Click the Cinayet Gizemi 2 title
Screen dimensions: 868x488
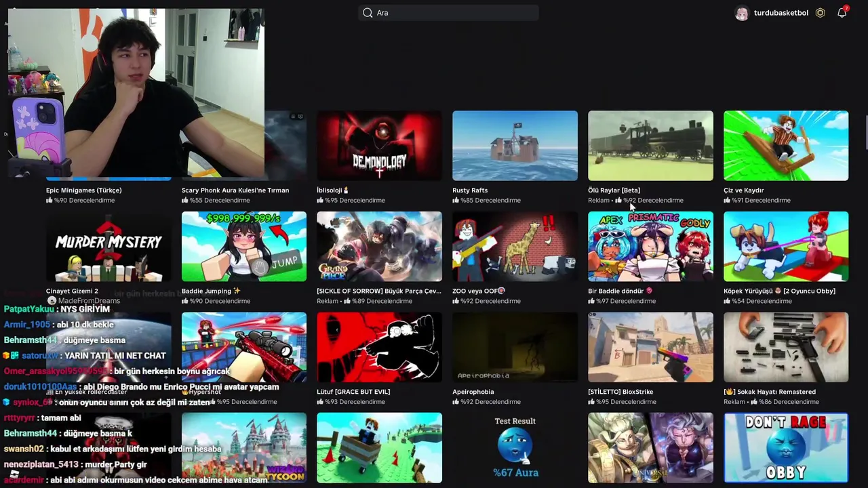(x=72, y=291)
